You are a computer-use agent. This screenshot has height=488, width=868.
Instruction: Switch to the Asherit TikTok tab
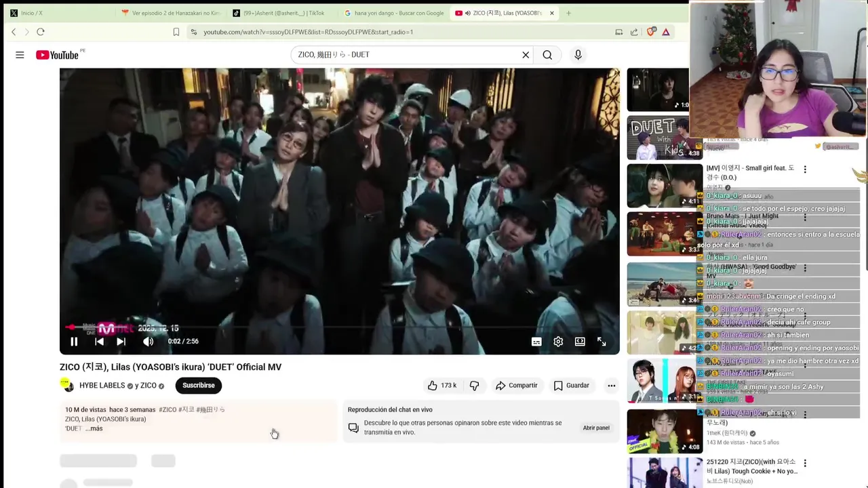(x=279, y=13)
